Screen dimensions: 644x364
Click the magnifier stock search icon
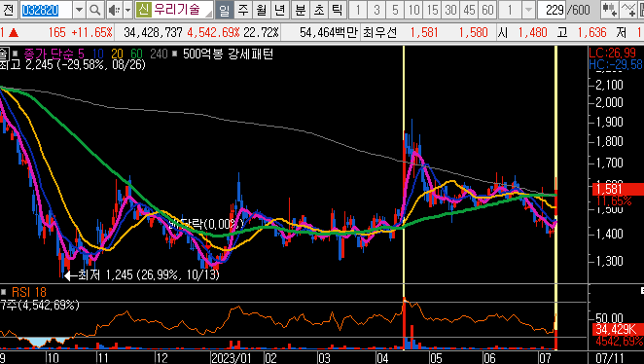[95, 10]
